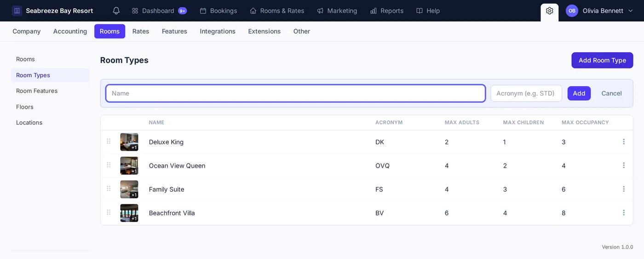Viewport: 644px width, 259px height.
Task: Open Rooms in the sidebar
Action: (x=50, y=59)
